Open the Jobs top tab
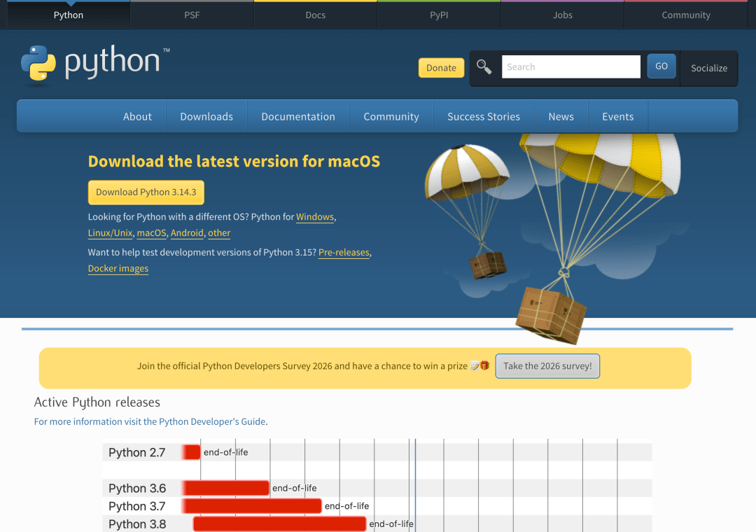The height and width of the screenshot is (532, 756). (x=562, y=15)
